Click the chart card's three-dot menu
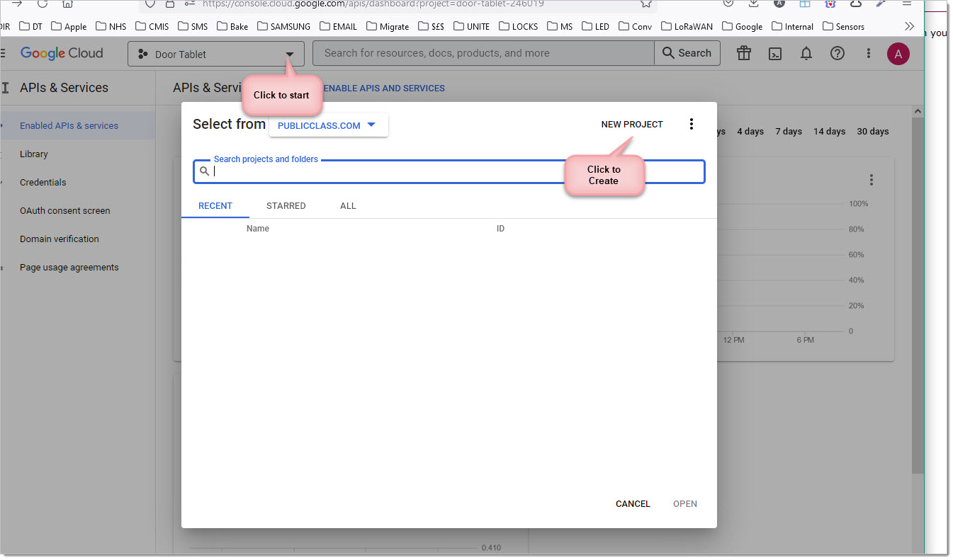 (x=872, y=181)
